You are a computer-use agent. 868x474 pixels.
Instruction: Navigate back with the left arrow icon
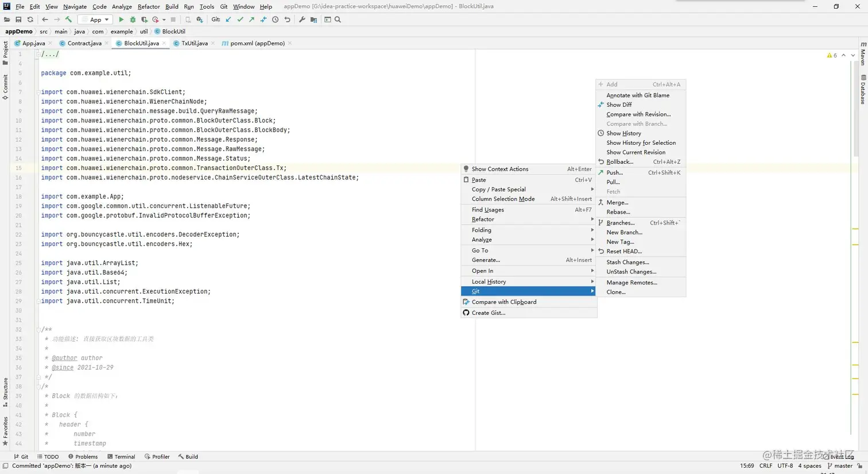point(45,20)
